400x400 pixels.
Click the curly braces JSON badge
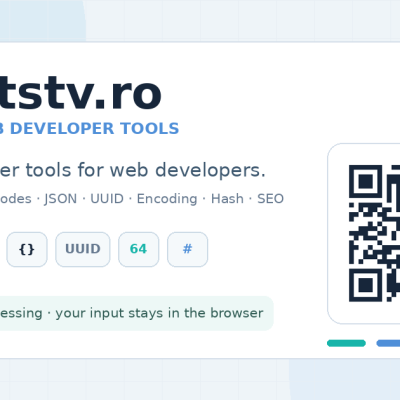pos(27,249)
